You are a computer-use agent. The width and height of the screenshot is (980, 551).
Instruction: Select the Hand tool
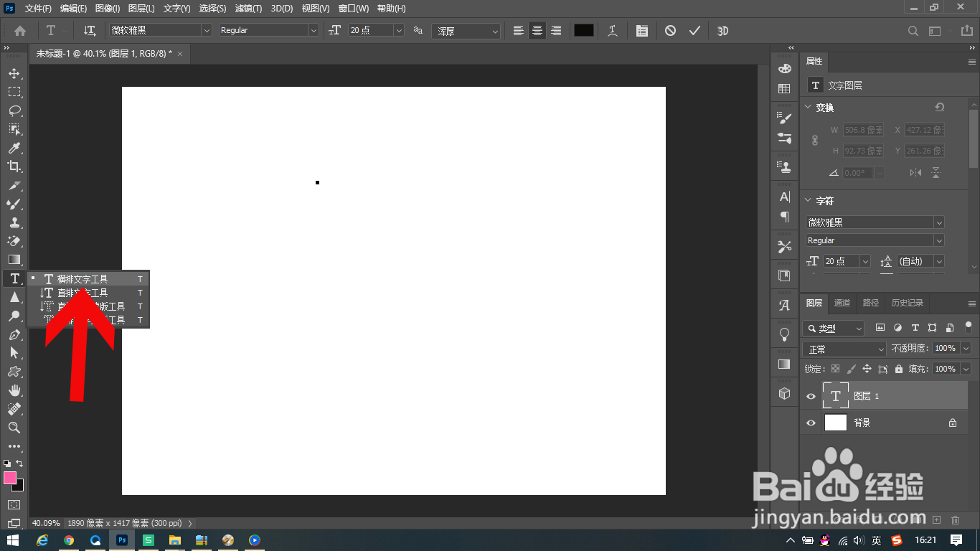(14, 390)
